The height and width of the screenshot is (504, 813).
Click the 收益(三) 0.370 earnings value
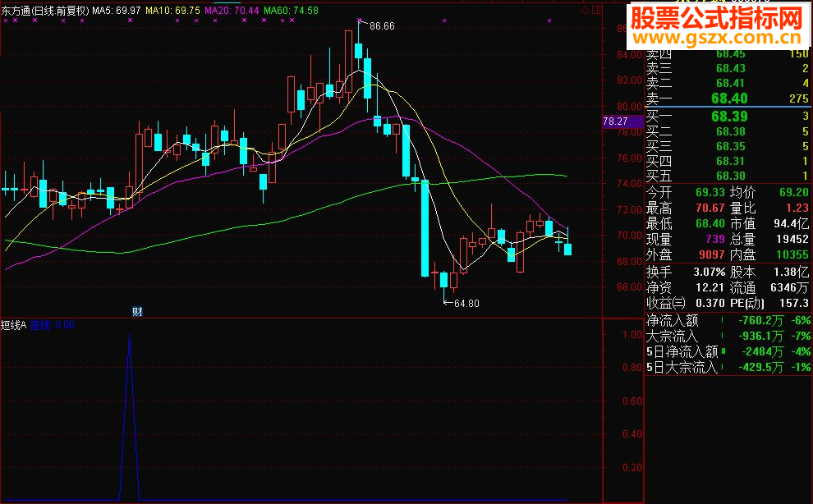coord(710,303)
